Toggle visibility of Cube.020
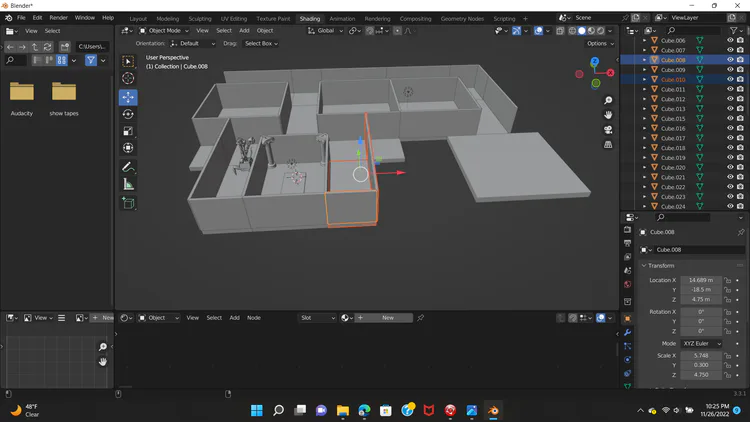Image resolution: width=750 pixels, height=422 pixels. 730,167
